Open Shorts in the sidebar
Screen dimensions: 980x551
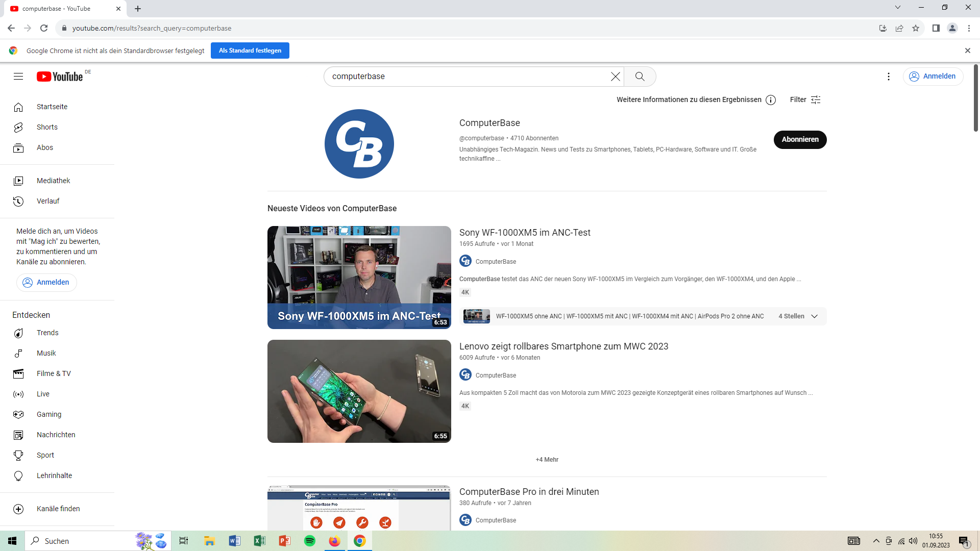click(x=47, y=127)
